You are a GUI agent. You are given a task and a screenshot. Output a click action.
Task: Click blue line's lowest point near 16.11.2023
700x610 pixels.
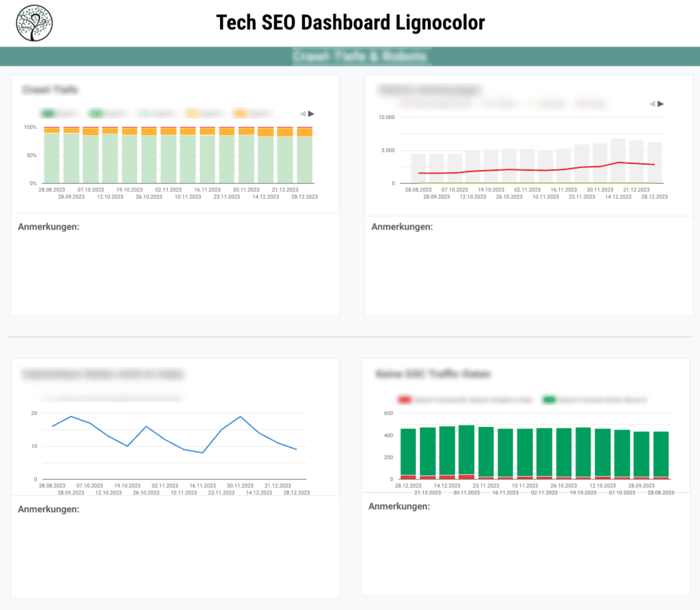[x=202, y=453]
